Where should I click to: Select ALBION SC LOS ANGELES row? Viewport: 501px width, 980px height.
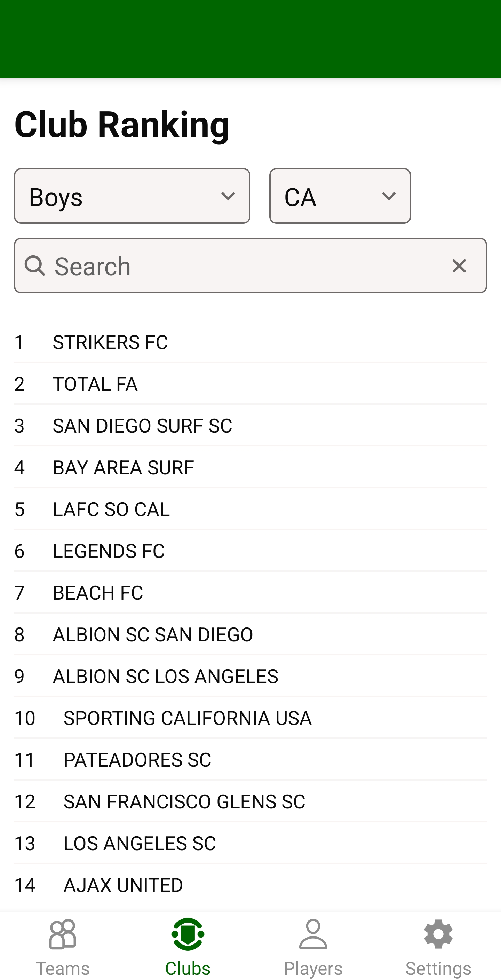(166, 677)
